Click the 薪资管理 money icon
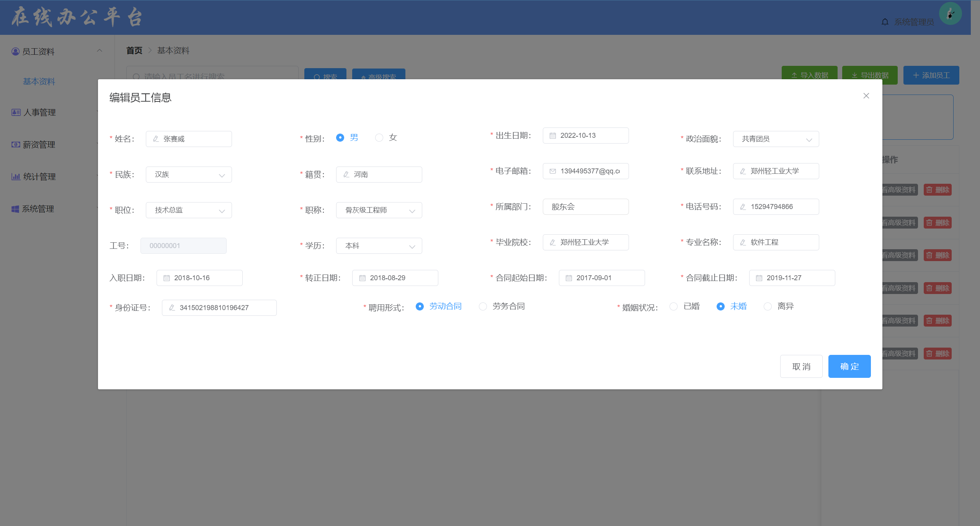This screenshot has height=526, width=980. [16, 144]
